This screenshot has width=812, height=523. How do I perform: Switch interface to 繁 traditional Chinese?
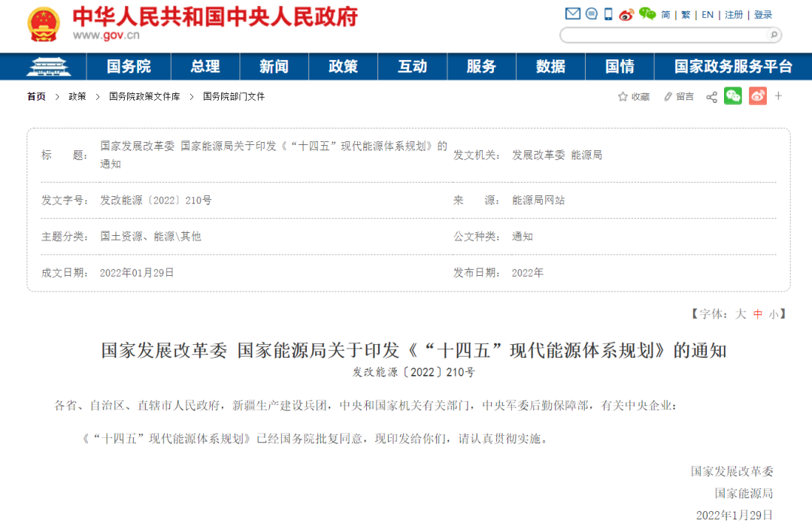click(685, 14)
